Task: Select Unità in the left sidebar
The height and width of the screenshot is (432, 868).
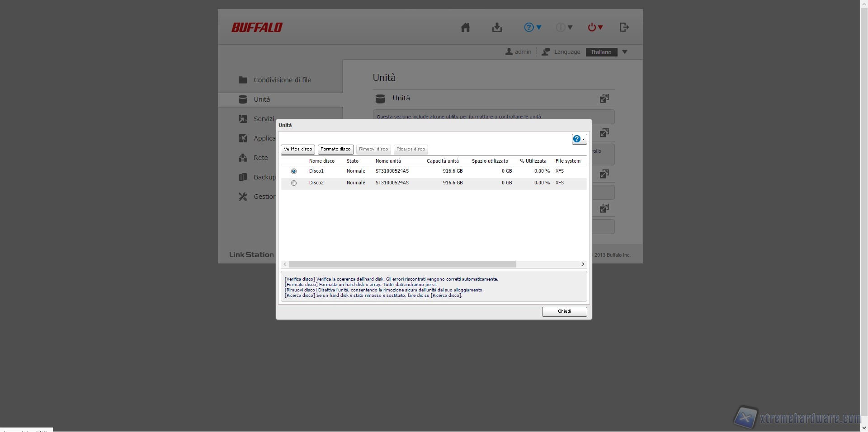Action: (x=262, y=99)
